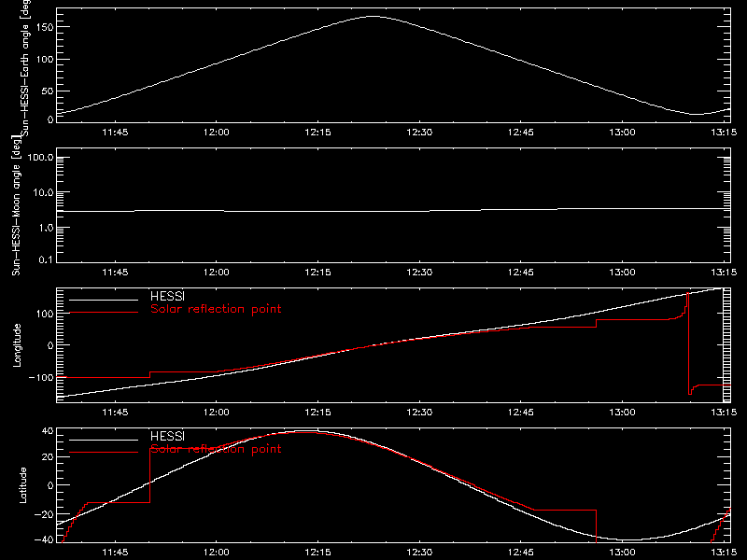Click white HESSI legend line sample in Latitude plot

[x=104, y=440]
